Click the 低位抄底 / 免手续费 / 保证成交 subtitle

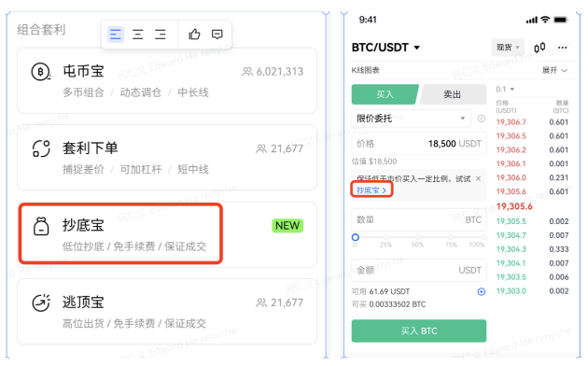click(134, 246)
